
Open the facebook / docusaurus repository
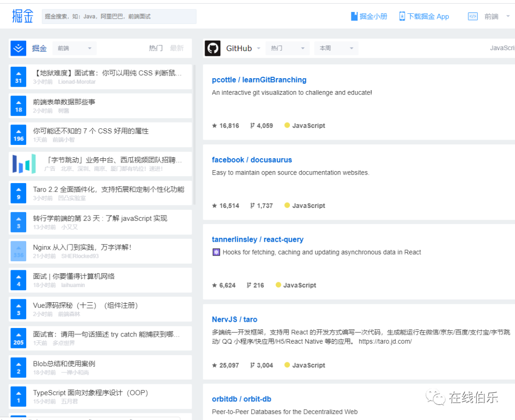(x=252, y=160)
